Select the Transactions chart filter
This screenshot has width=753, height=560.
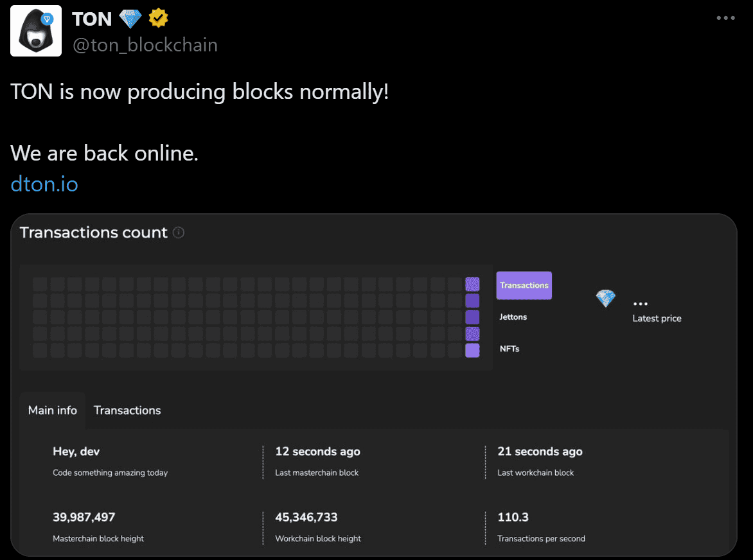click(x=524, y=284)
